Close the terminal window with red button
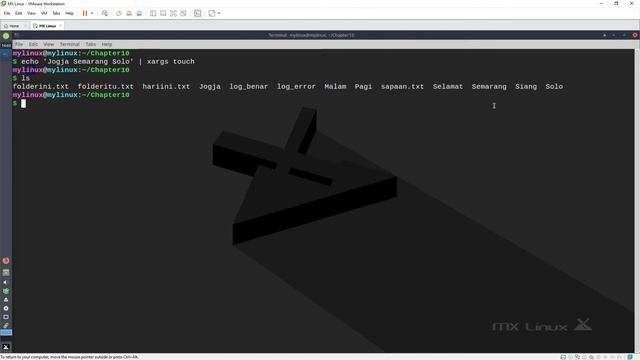This screenshot has height=360, width=640. pos(635,36)
